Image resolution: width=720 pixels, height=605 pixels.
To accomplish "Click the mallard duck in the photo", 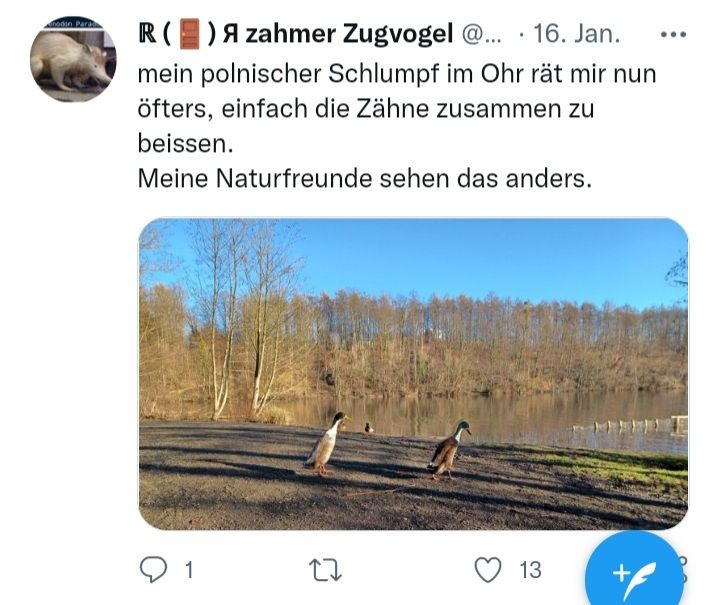I will click(449, 450).
